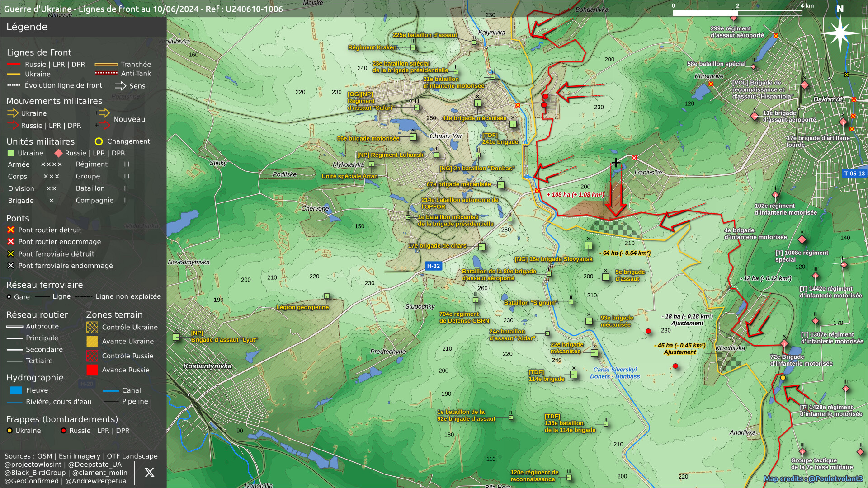Image resolution: width=868 pixels, height=488 pixels.
Task: Click the Map credits @Pouletvolant3 text
Action: 813,479
